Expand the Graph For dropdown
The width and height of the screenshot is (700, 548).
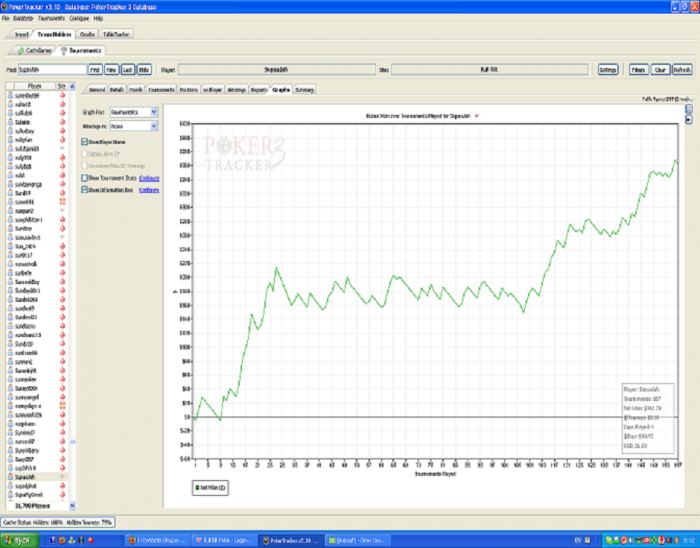pyautogui.click(x=154, y=113)
